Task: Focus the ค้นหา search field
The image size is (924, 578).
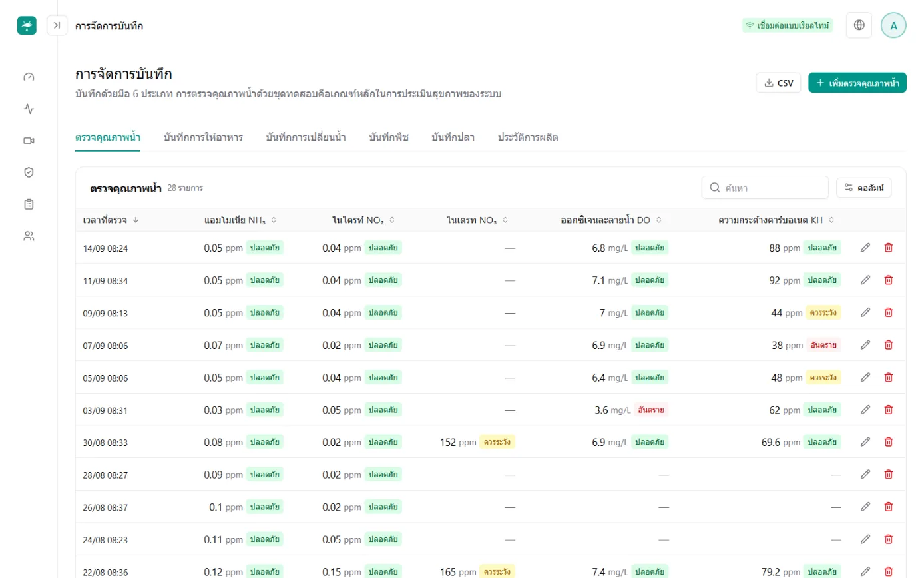Action: [765, 188]
